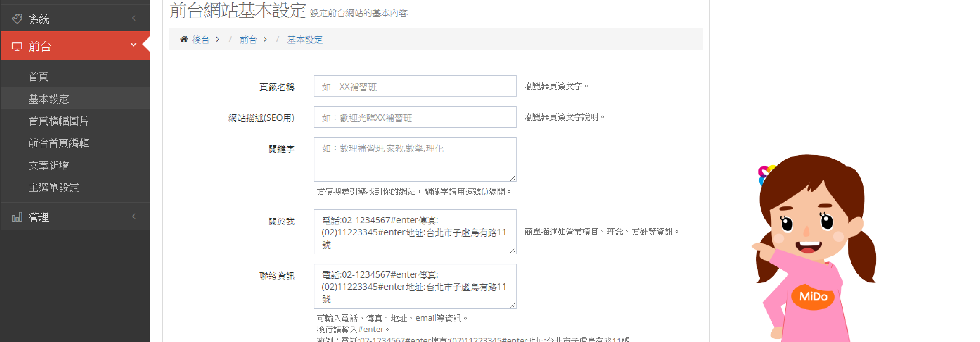The height and width of the screenshot is (342, 980).
Task: Focus the 網站描述(SEO用) input field
Action: tap(415, 117)
